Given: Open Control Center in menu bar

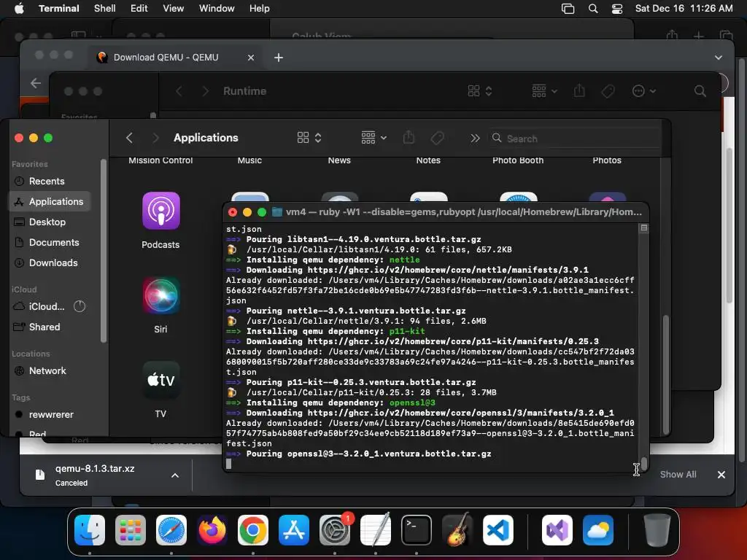Looking at the screenshot, I should point(617,9).
